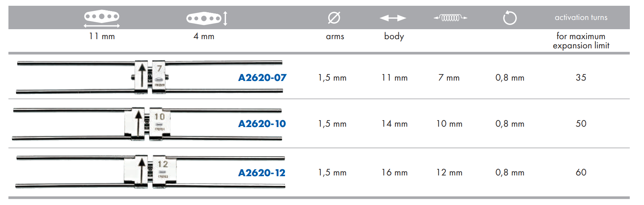Open product code A2620-10
Viewport: 644px width, 205px height.
pos(262,124)
